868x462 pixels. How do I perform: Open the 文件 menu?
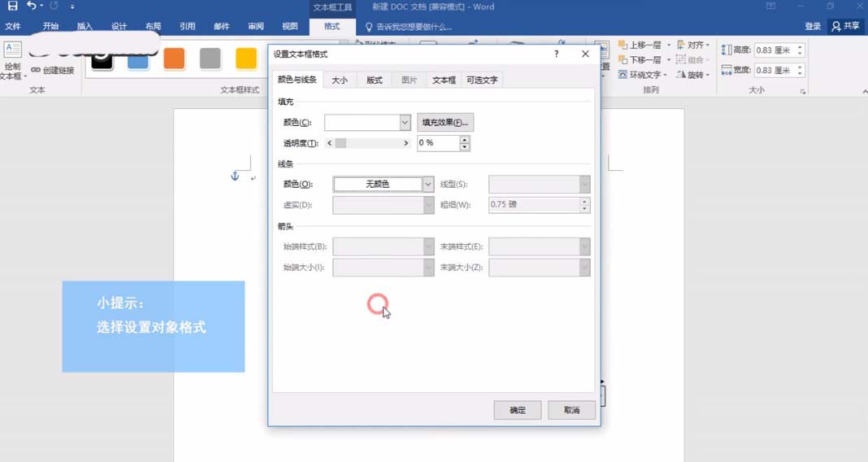click(13, 26)
